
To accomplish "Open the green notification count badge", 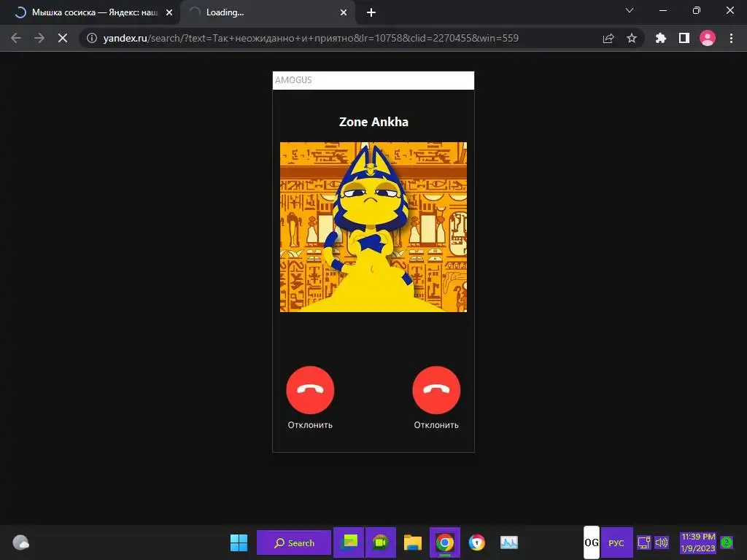I will [x=727, y=542].
